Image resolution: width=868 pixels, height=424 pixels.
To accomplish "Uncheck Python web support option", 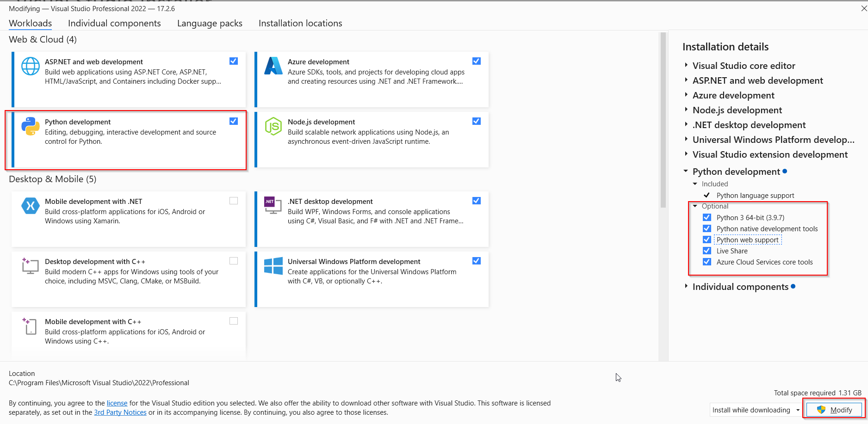I will [707, 240].
